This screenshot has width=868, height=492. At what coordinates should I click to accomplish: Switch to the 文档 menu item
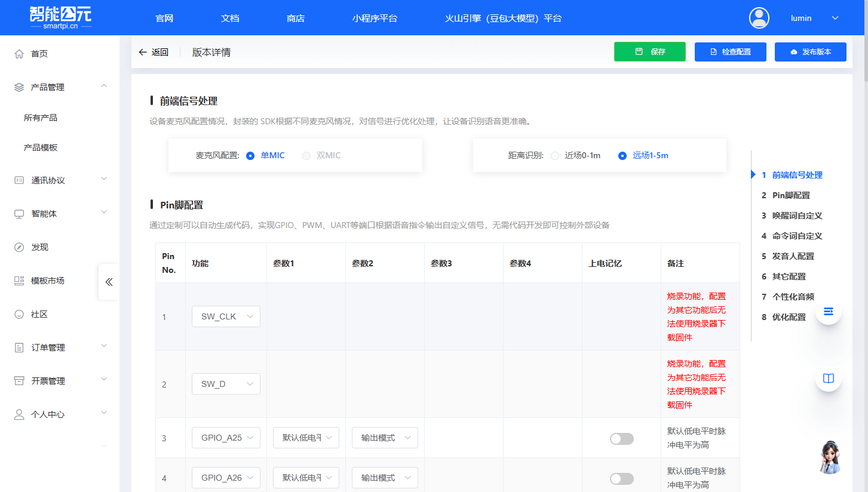point(230,18)
